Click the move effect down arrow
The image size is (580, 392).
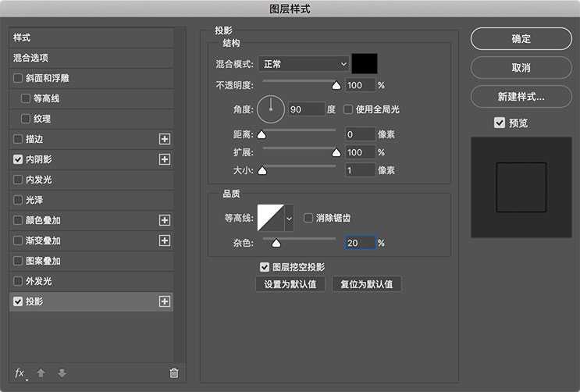pyautogui.click(x=62, y=373)
